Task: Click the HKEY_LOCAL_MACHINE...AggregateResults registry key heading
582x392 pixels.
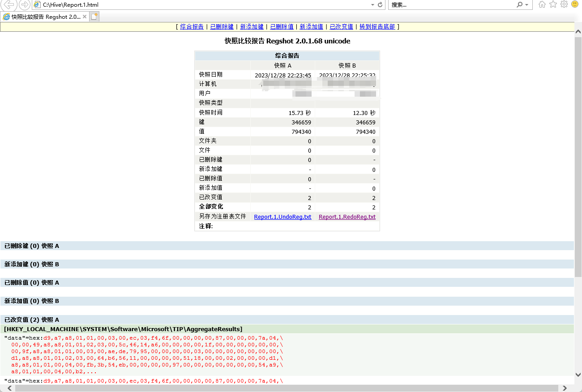Action: (287, 329)
